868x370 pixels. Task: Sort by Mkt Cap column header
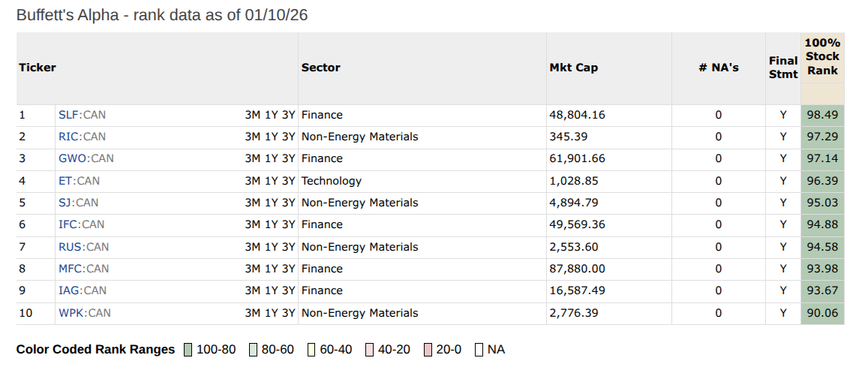point(574,68)
